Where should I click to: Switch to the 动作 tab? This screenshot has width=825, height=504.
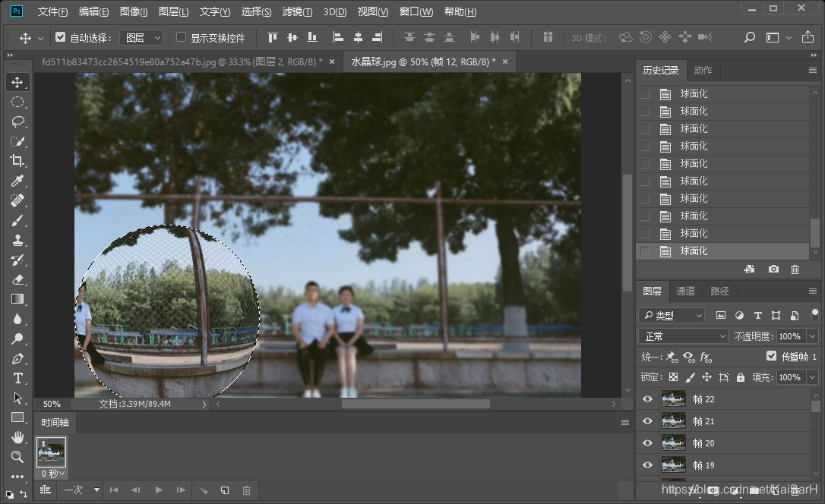point(703,71)
